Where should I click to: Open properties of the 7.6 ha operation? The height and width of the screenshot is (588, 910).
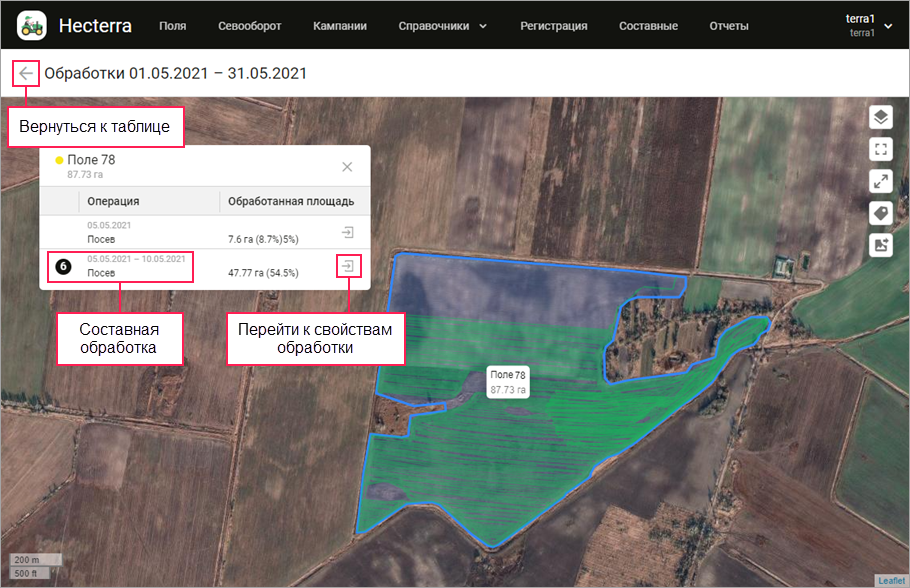[x=347, y=232]
